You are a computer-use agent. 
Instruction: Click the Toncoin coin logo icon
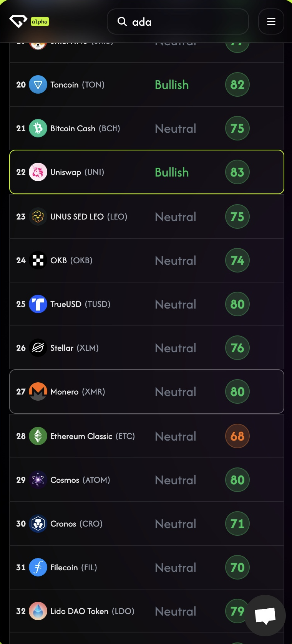click(38, 85)
